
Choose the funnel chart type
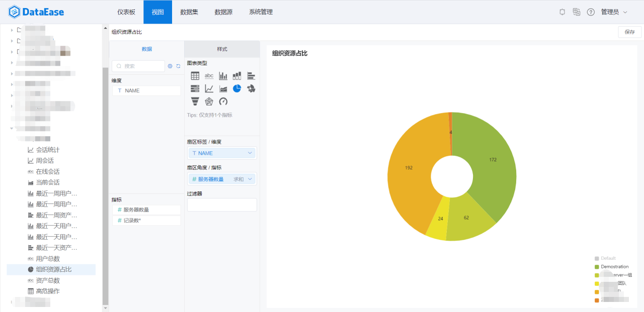(195, 101)
